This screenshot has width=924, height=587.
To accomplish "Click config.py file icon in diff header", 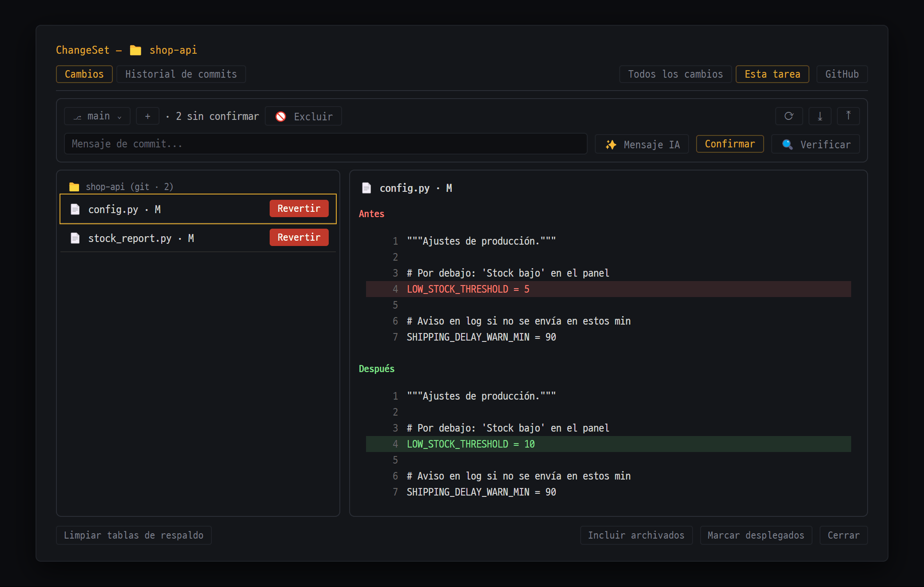I will pyautogui.click(x=366, y=188).
